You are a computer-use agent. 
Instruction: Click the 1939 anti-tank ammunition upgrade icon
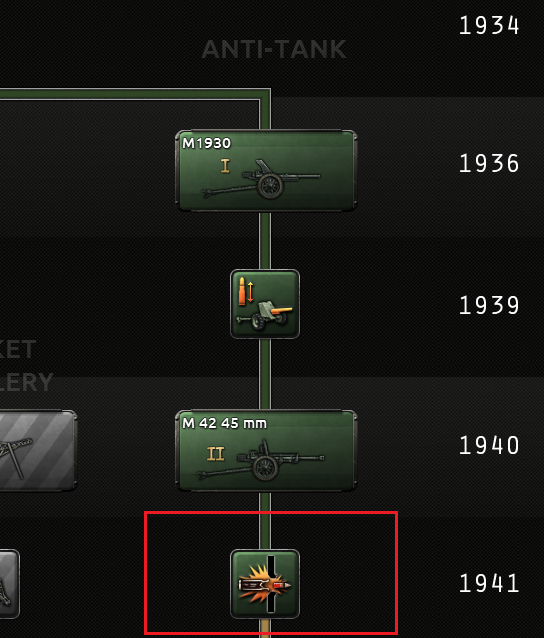tap(265, 304)
